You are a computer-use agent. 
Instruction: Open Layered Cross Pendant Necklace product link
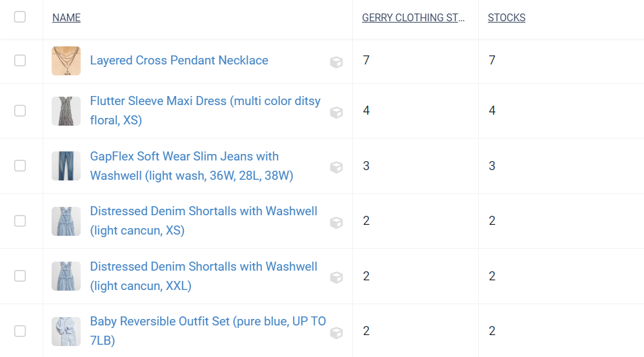[179, 61]
